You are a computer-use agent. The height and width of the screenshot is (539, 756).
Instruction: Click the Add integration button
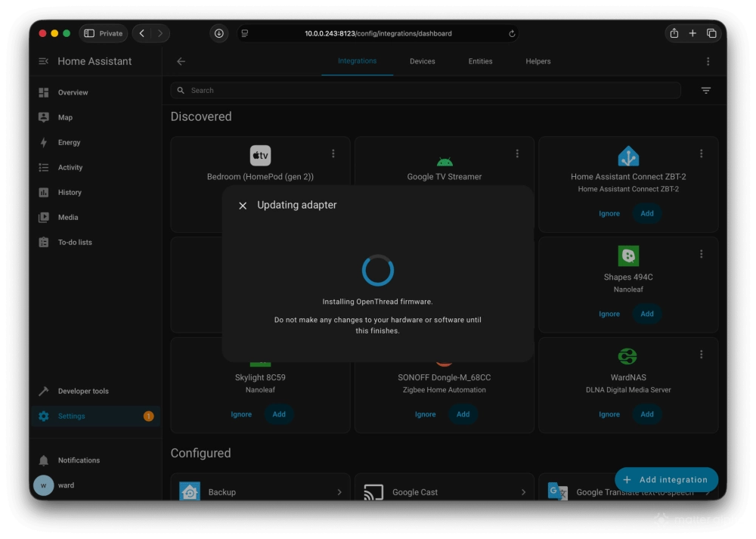666,480
